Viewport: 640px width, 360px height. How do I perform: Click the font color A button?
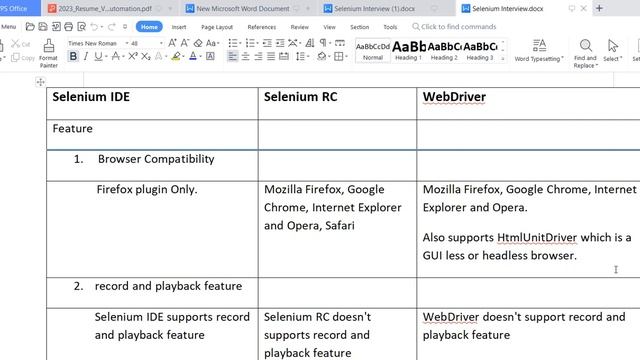click(x=193, y=56)
